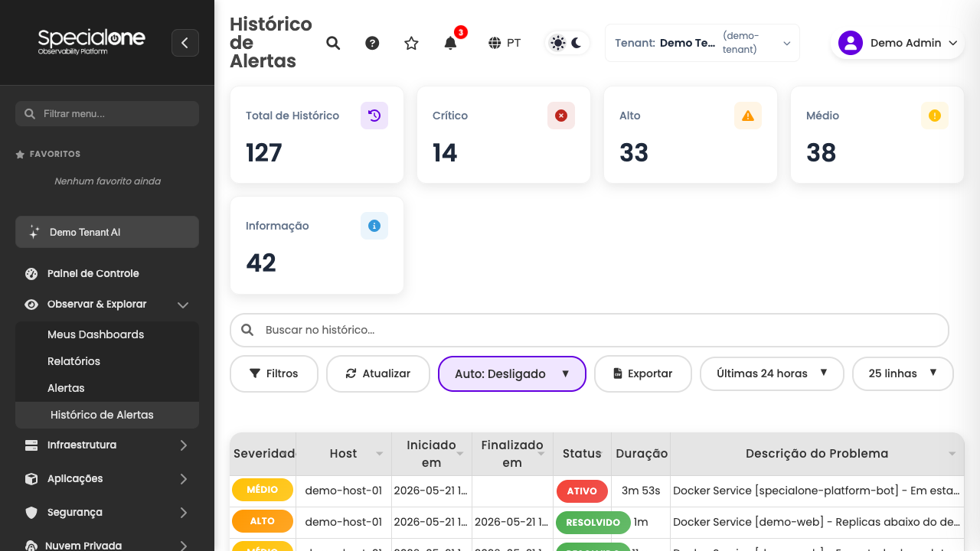Open the Últimas 24 horas time range
980x551 pixels.
[x=772, y=373]
